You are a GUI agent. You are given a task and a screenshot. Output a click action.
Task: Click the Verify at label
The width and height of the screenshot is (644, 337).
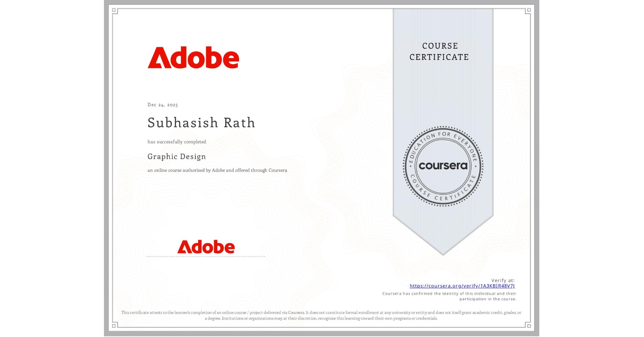pos(503,280)
